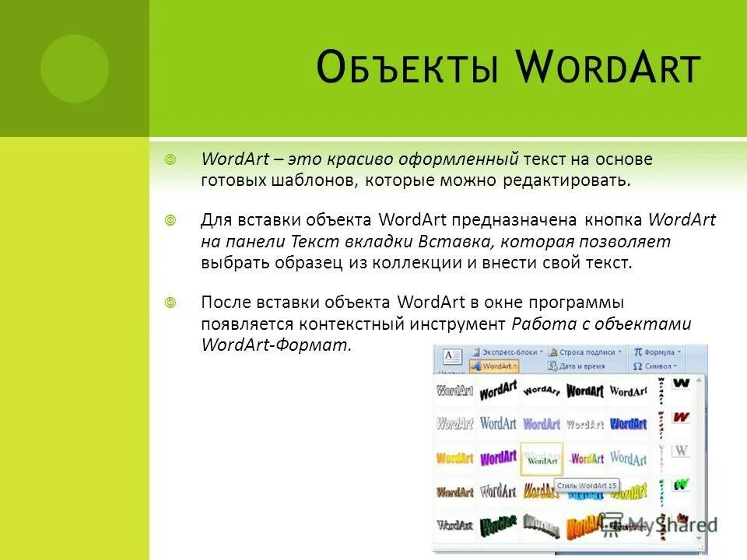This screenshot has width=747, height=560.
Task: Click the italic text 'WordArt-Формат.'
Action: pos(276,345)
